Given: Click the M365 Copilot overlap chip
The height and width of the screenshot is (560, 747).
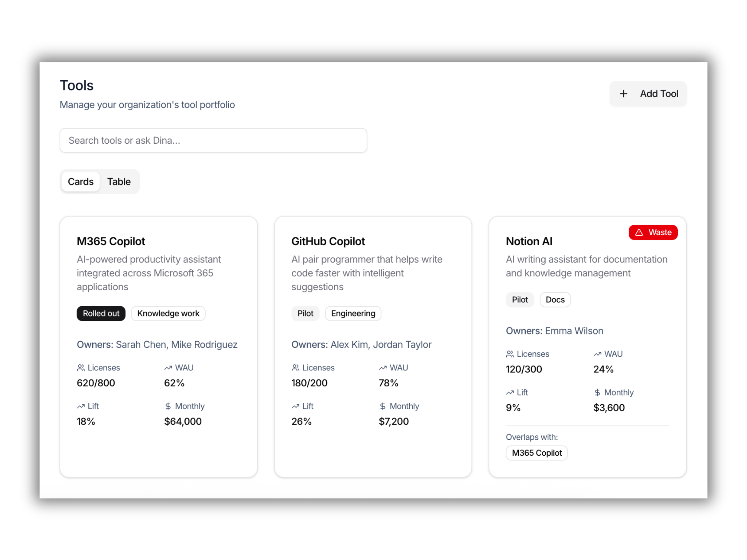Looking at the screenshot, I should click(x=537, y=453).
